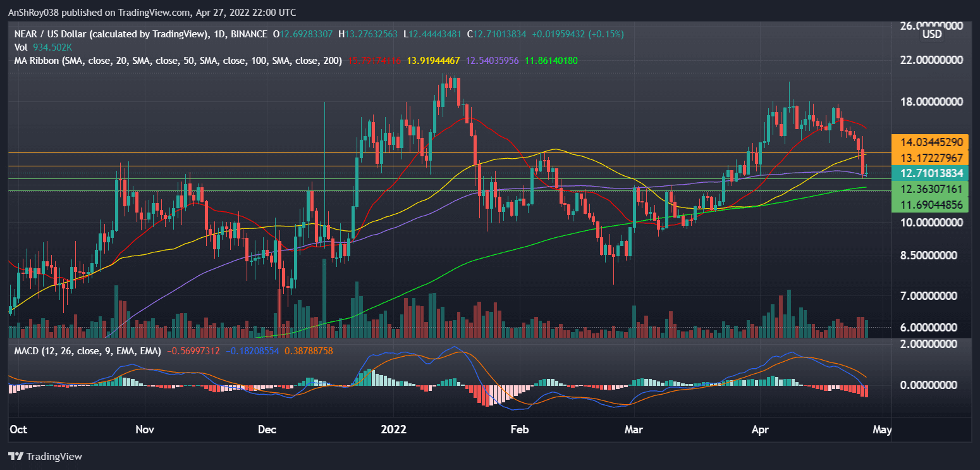980x470 pixels.
Task: Click the yellow 13.91944467 SMA value
Action: click(x=433, y=61)
